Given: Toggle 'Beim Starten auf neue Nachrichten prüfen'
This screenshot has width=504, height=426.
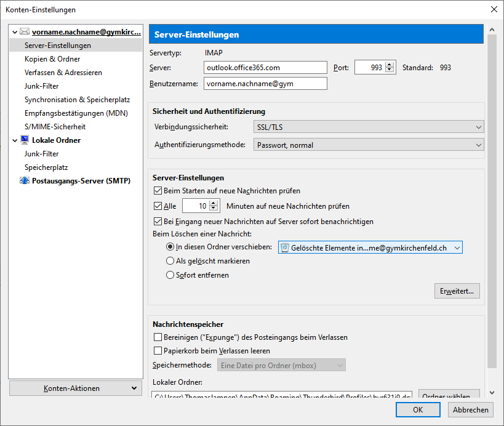Looking at the screenshot, I should pos(158,191).
